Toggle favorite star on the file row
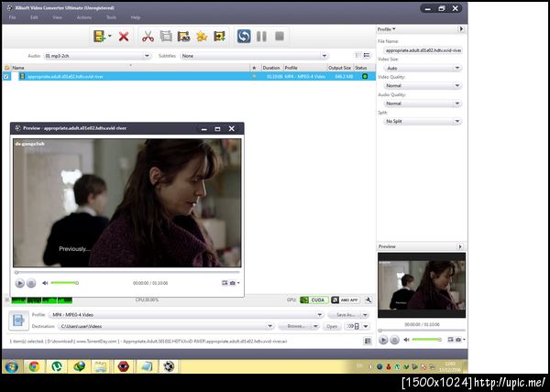This screenshot has height=392, width=550. tap(254, 76)
